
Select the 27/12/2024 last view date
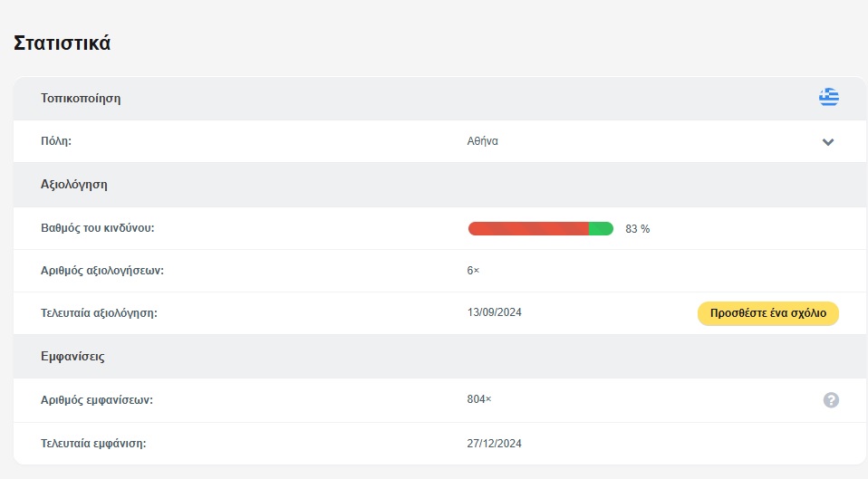tap(494, 444)
